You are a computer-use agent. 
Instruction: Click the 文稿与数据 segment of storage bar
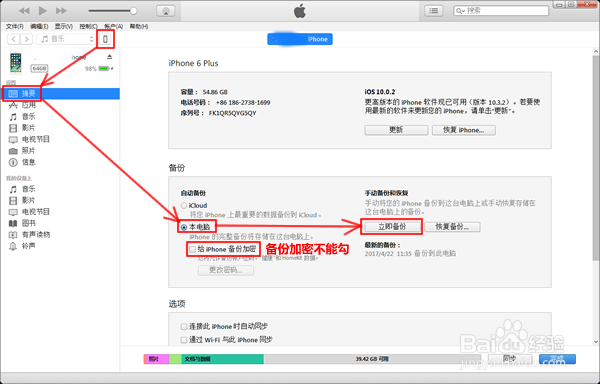click(222, 359)
